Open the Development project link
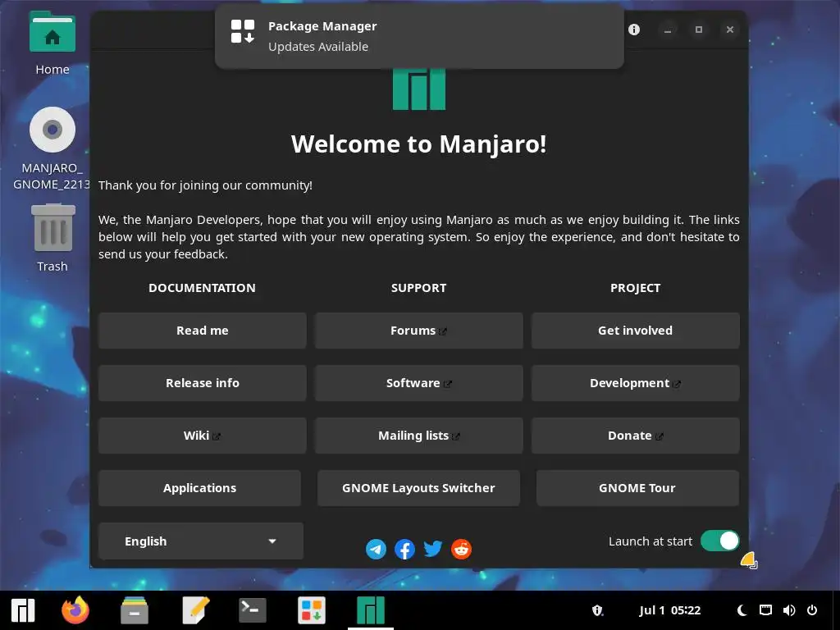Screen dimensions: 840x630 tap(636, 383)
